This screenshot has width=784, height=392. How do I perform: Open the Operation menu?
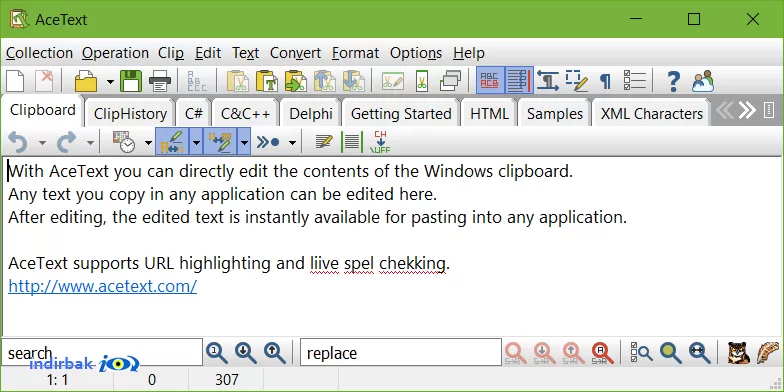point(116,53)
